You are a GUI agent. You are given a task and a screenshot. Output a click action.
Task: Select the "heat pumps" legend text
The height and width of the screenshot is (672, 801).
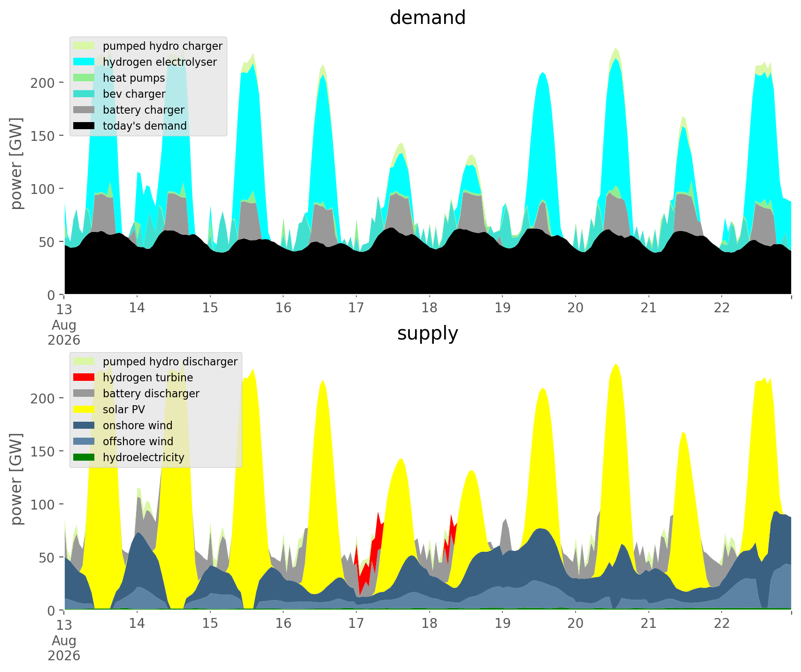click(134, 78)
